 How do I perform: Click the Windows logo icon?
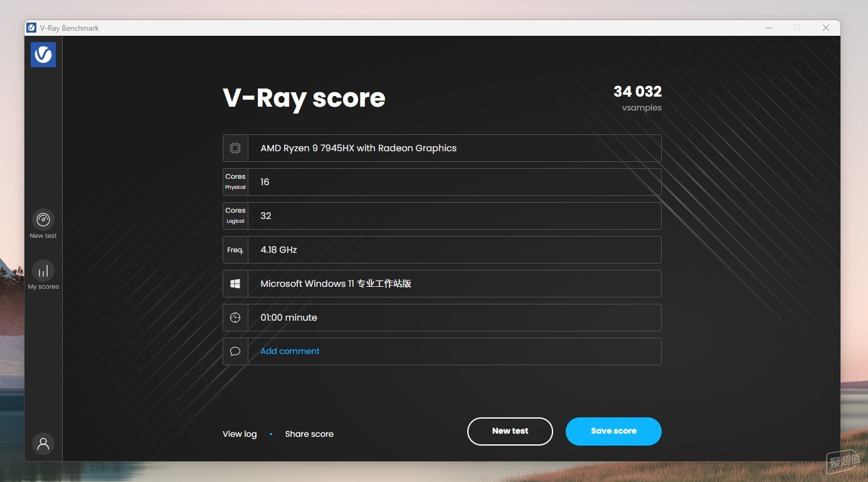[235, 284]
